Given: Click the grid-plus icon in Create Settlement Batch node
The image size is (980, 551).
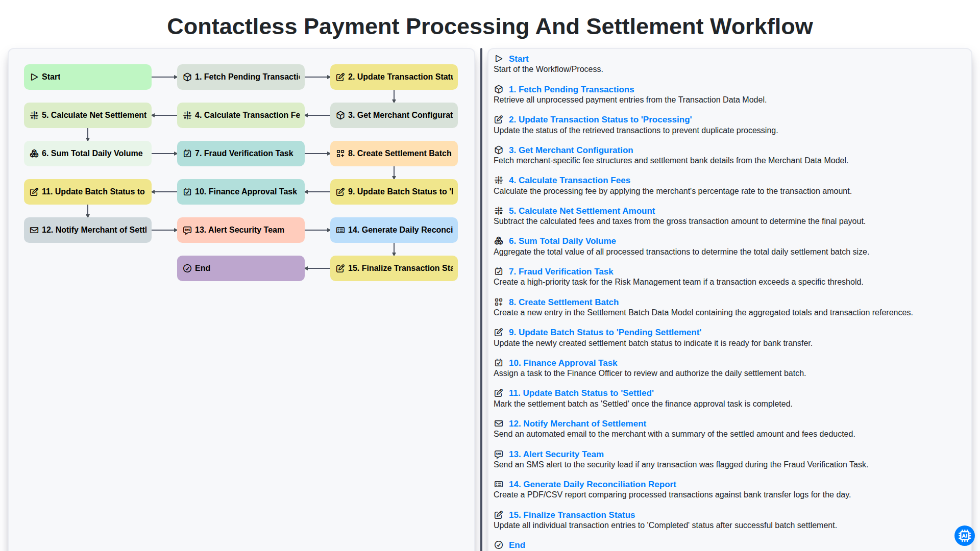Looking at the screenshot, I should tap(340, 154).
